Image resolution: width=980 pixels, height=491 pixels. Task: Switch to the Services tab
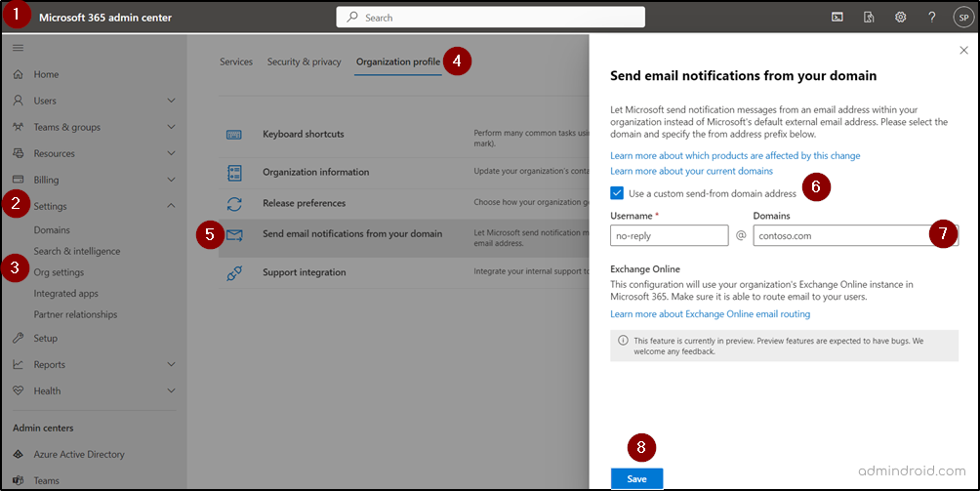coord(236,61)
